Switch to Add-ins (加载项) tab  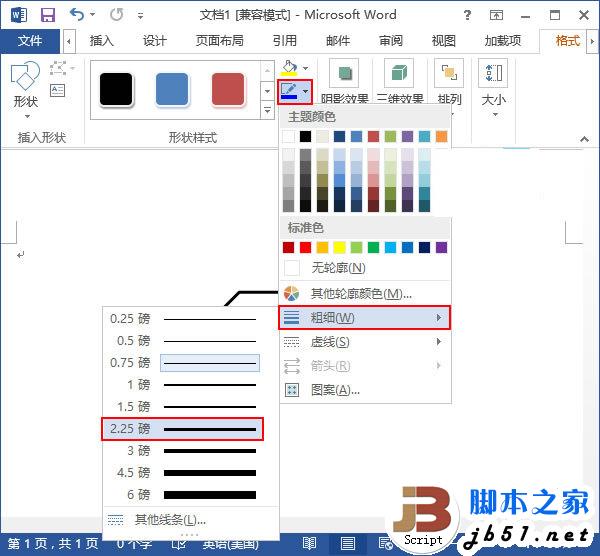click(503, 41)
